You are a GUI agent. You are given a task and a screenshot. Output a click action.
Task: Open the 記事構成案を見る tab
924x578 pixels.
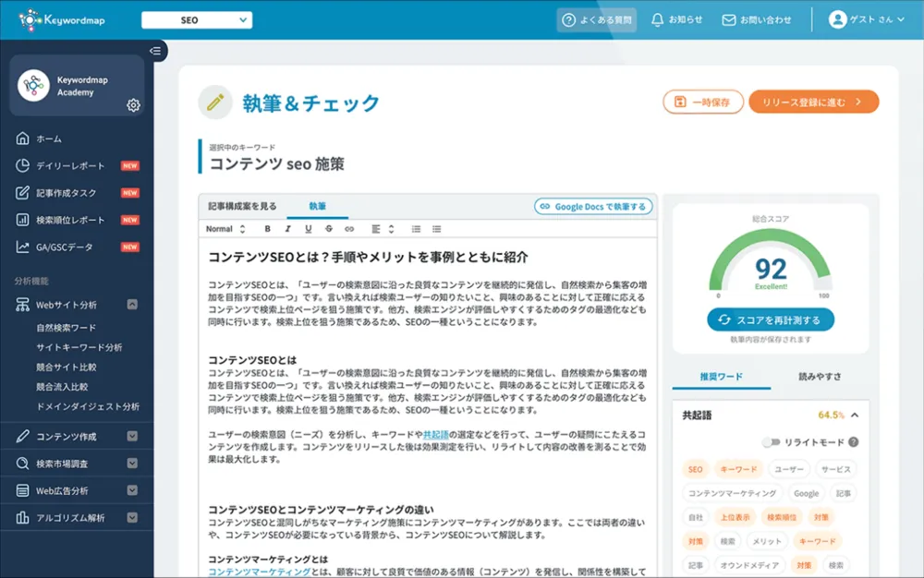pos(242,206)
